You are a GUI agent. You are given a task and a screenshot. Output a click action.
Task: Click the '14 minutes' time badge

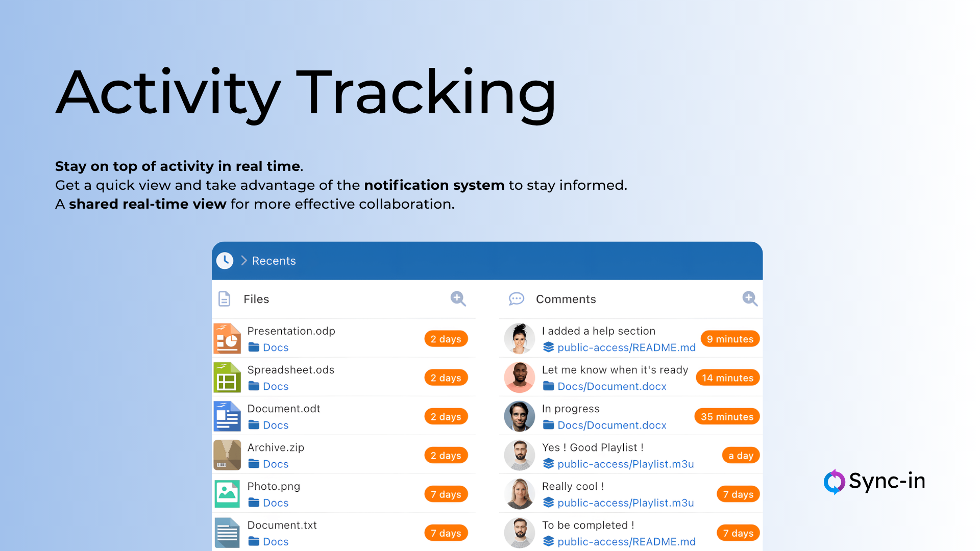727,378
